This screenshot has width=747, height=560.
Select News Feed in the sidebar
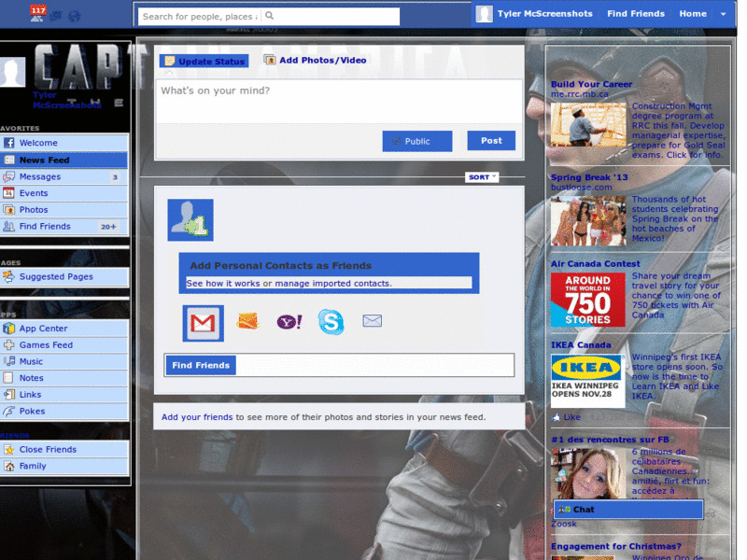64,160
